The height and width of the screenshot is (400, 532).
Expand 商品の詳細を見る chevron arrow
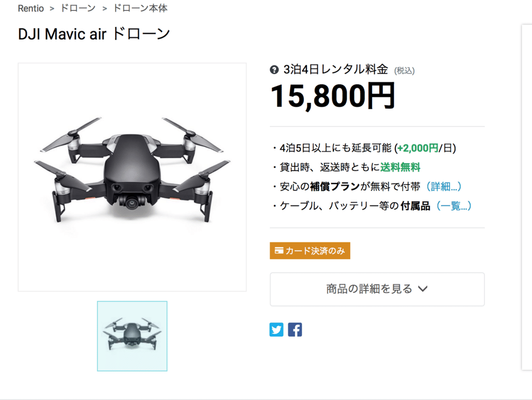(423, 289)
